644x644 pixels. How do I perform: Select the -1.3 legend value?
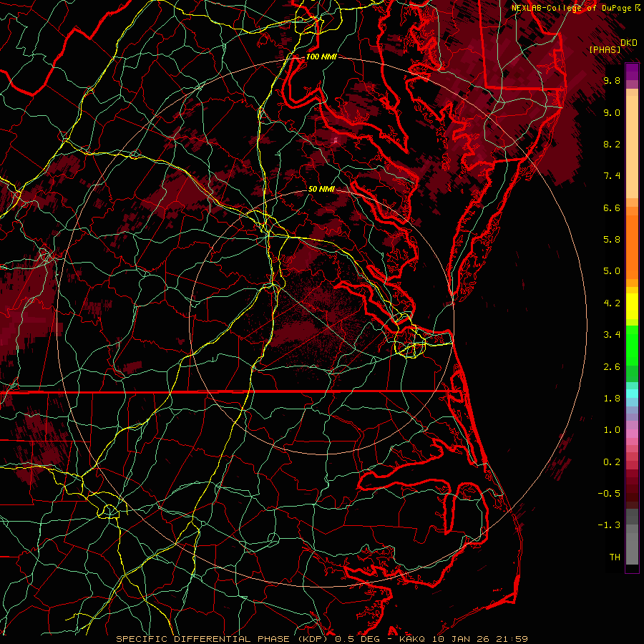(x=609, y=525)
